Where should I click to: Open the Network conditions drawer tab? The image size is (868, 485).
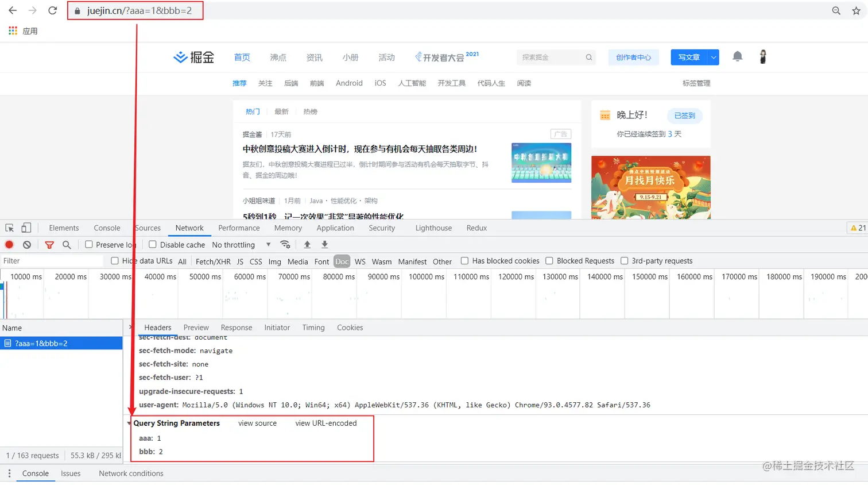coord(131,474)
